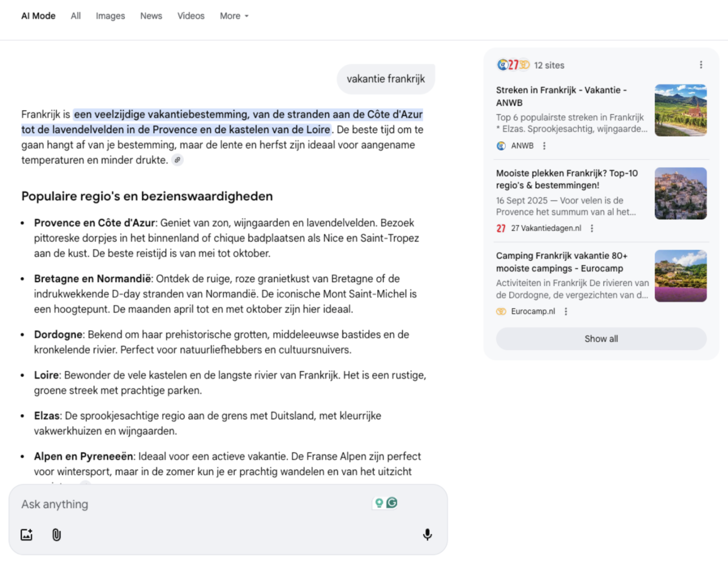Focus the Ask anything input field
The width and height of the screenshot is (728, 564).
point(190,504)
